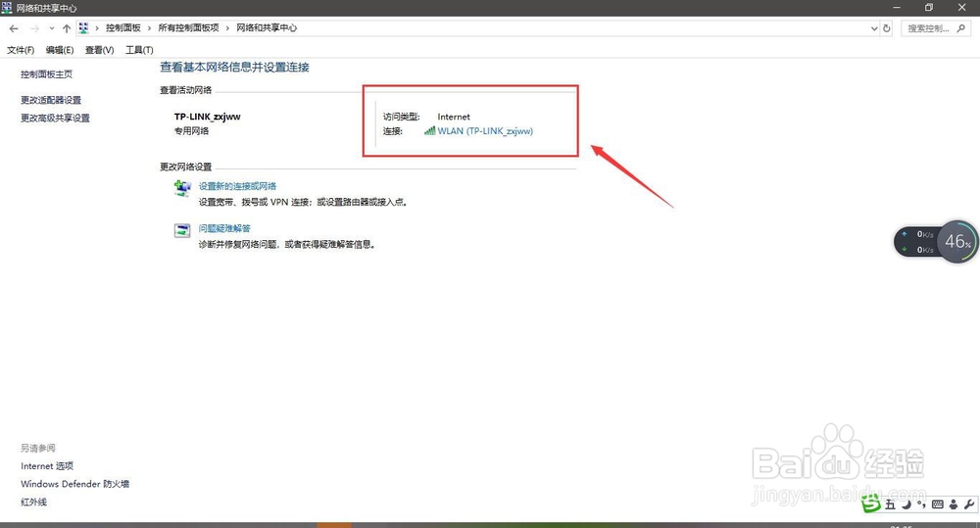The width and height of the screenshot is (980, 528).
Task: Click the 46% memory floating widget
Action: (957, 241)
